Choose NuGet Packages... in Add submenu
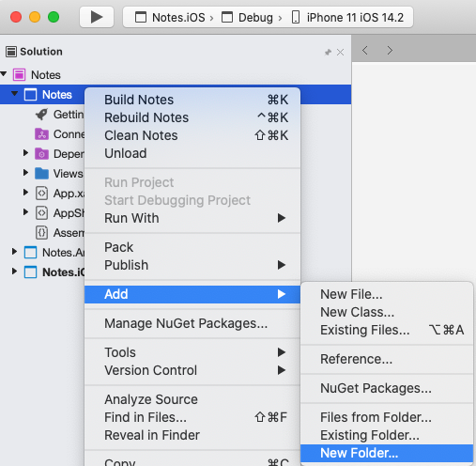 pyautogui.click(x=387, y=388)
